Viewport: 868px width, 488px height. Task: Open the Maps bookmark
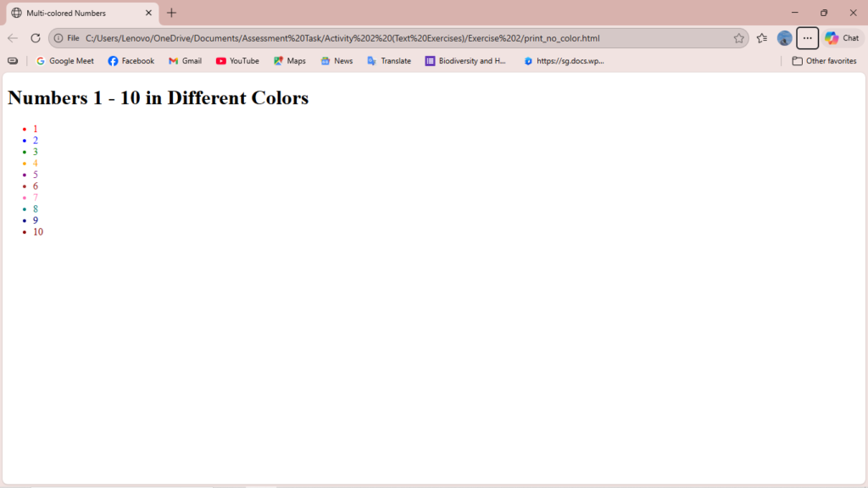(x=289, y=61)
